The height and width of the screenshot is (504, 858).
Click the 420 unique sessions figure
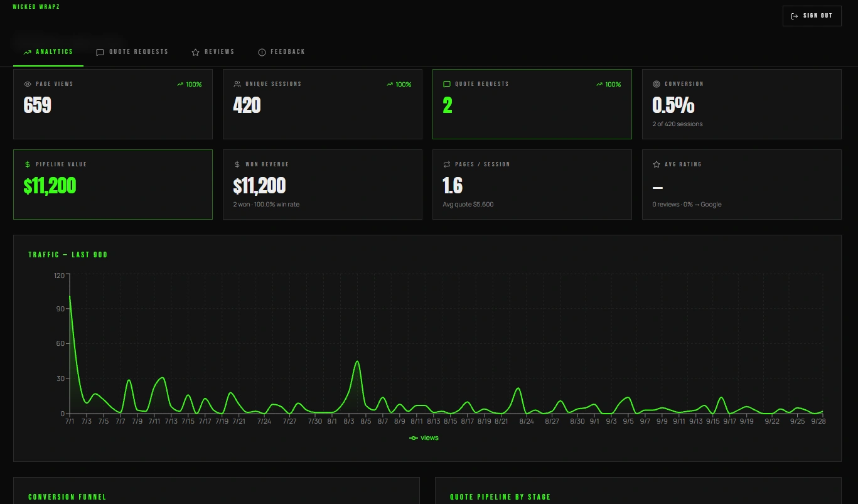pos(247,105)
